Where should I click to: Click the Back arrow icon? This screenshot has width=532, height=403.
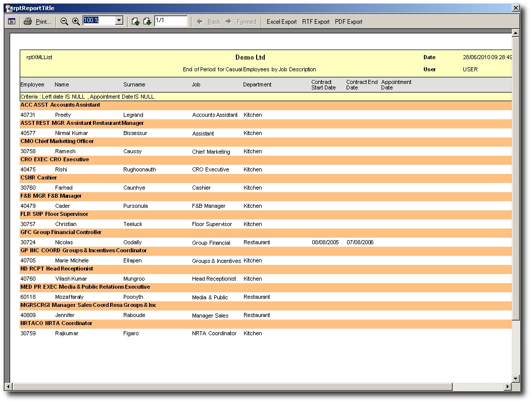tap(200, 22)
